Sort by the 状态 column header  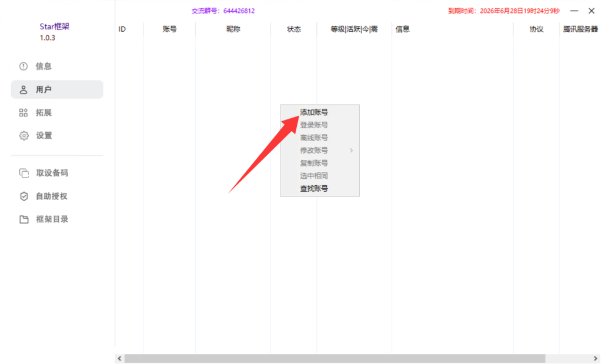click(293, 29)
